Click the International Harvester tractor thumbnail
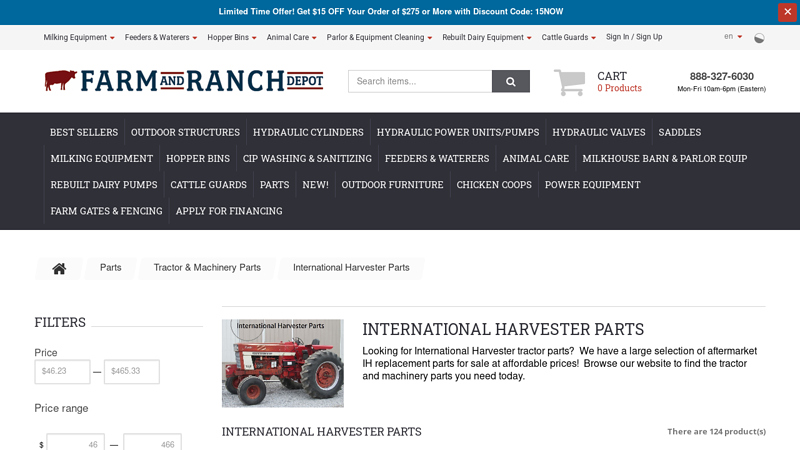The width and height of the screenshot is (800, 450). [x=283, y=363]
